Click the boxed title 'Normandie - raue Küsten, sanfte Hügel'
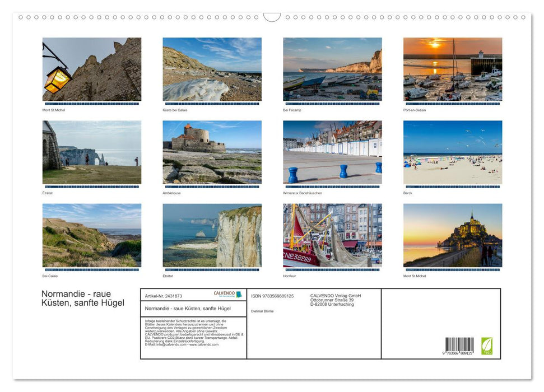This screenshot has width=544, height=392. point(188,309)
